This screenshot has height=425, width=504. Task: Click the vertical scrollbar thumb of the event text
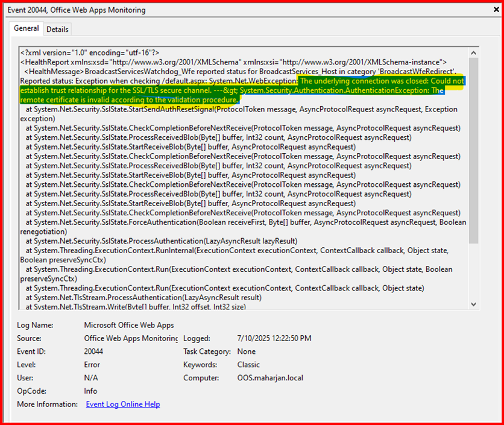473,151
